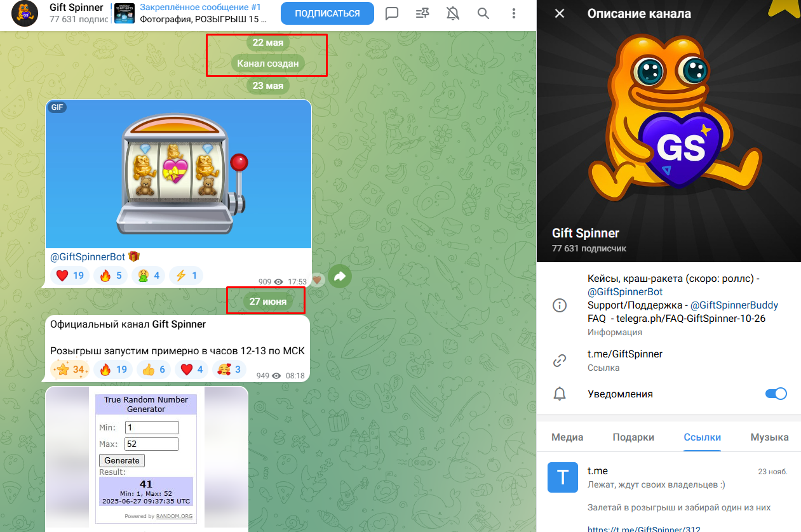Open search in the channel
This screenshot has width=801, height=532.
[x=483, y=13]
